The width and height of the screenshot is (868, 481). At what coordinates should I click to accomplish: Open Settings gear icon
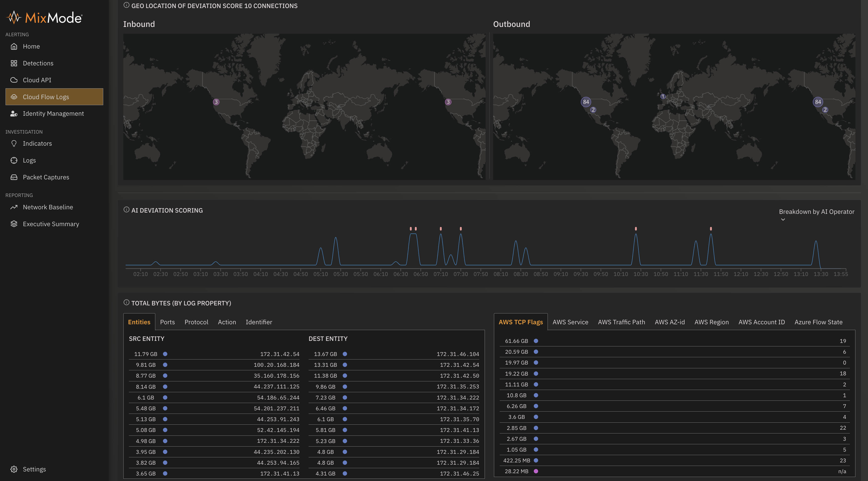(x=14, y=469)
